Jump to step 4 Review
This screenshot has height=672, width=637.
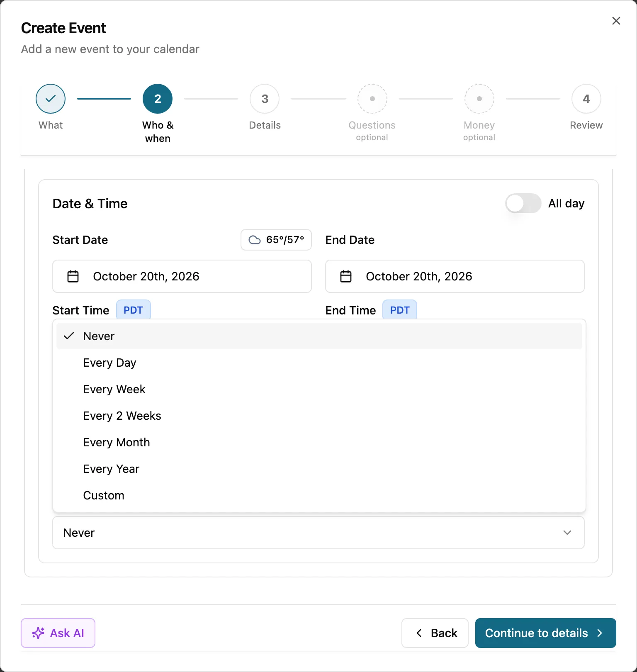(x=586, y=99)
